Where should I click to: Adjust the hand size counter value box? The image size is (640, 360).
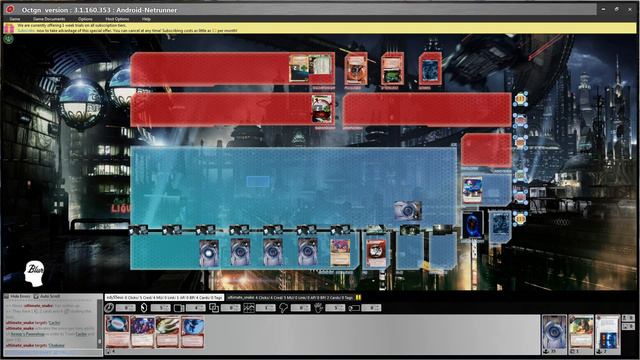(336, 308)
